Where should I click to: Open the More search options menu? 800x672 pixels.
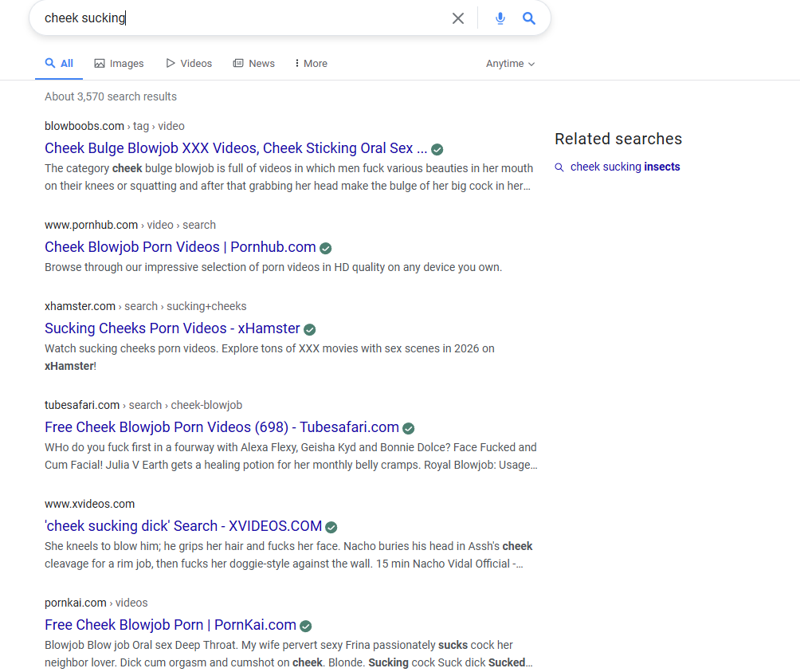(x=311, y=64)
